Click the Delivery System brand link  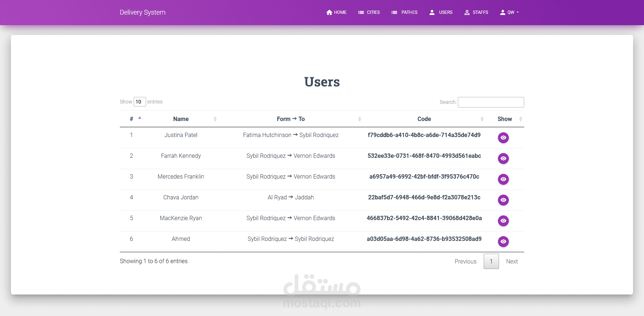point(142,12)
